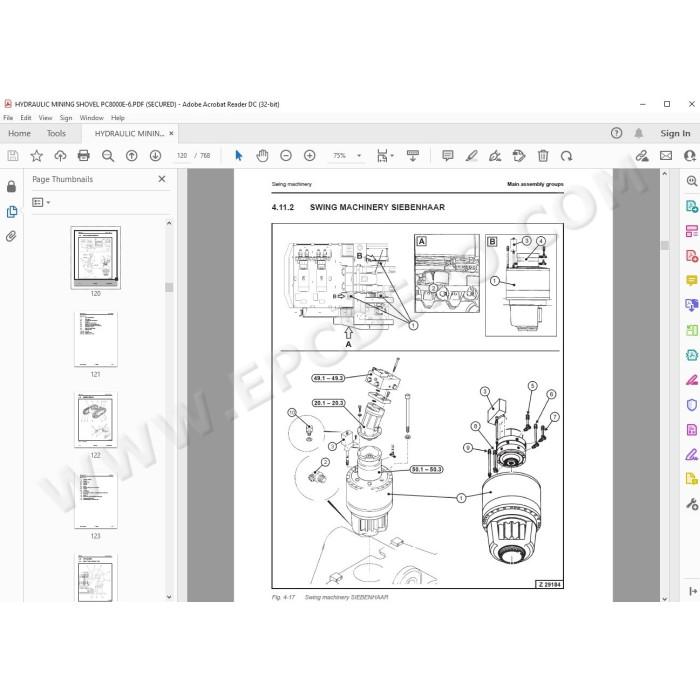This screenshot has width=700, height=700.
Task: Click the read mode keyboard-down icon
Action: (x=413, y=156)
